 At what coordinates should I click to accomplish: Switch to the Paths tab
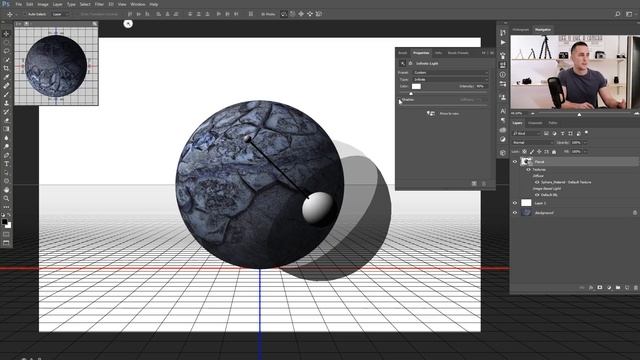click(553, 123)
